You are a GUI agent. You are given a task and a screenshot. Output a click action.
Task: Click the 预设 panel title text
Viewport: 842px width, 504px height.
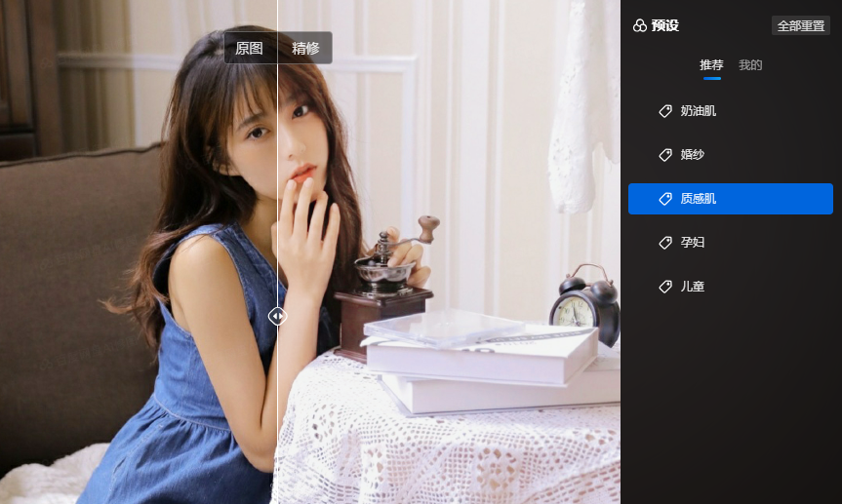665,25
